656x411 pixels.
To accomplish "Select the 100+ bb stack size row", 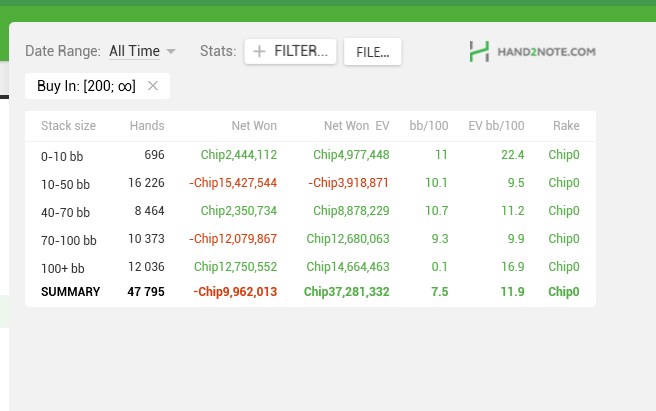I will (62, 268).
